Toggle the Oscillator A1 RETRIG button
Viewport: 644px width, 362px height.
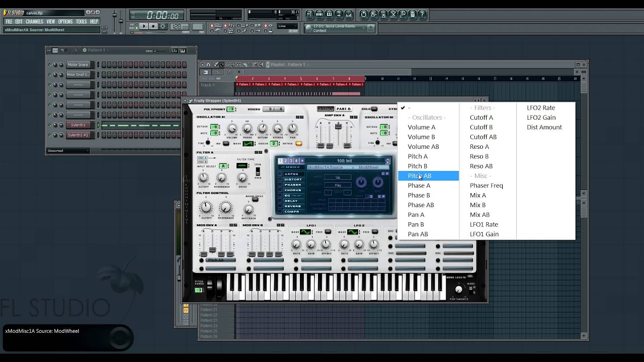pos(299,144)
